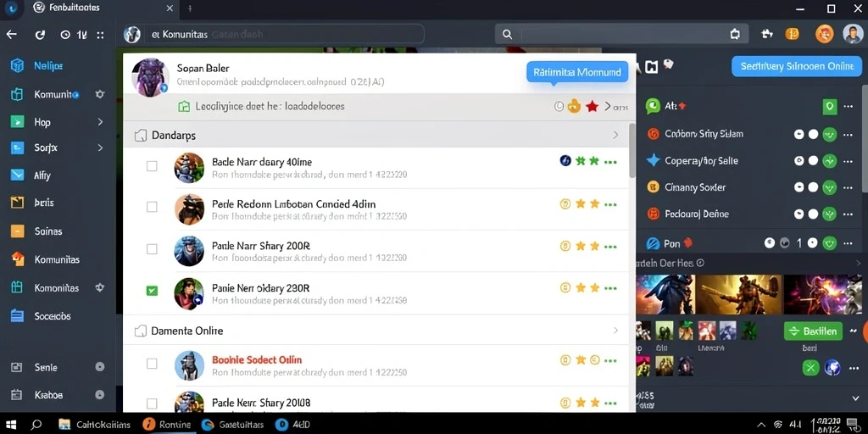Open three-dots menu for Cinanry Soxder row
Screen dimensions: 868x434
pyautogui.click(x=848, y=187)
